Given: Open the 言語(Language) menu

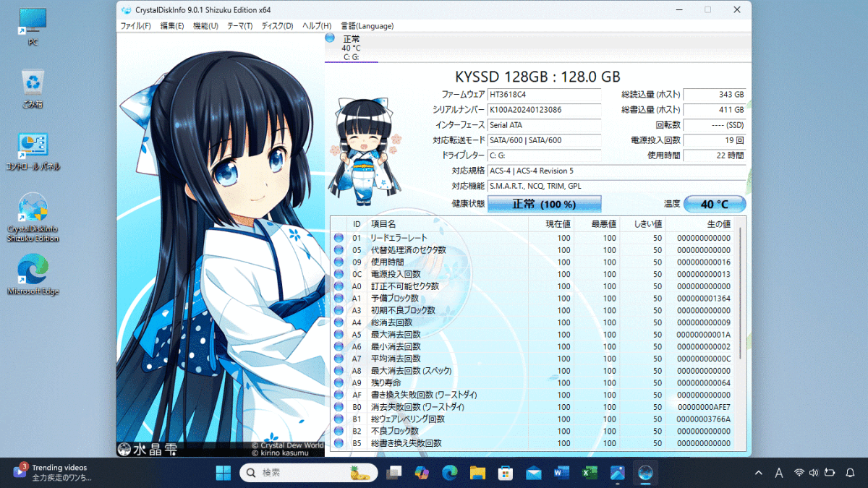Looking at the screenshot, I should pos(367,26).
